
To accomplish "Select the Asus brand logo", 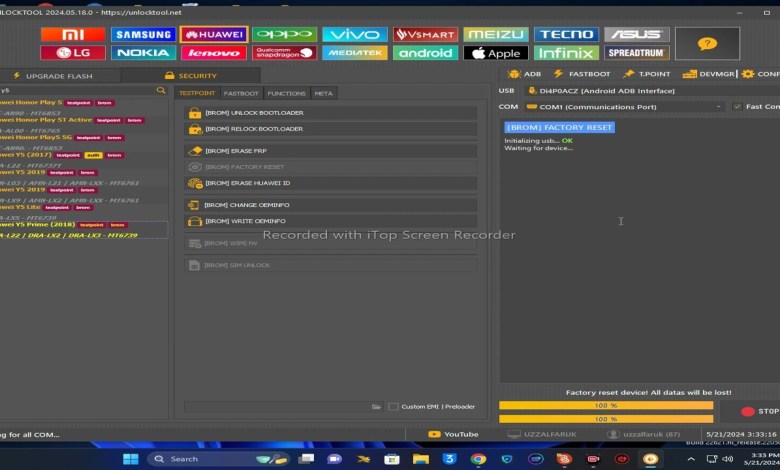I will pos(637,34).
